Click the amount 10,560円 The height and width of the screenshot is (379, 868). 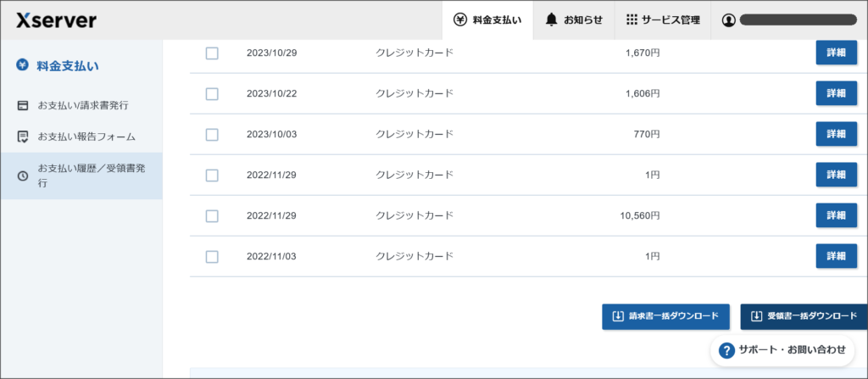click(640, 216)
